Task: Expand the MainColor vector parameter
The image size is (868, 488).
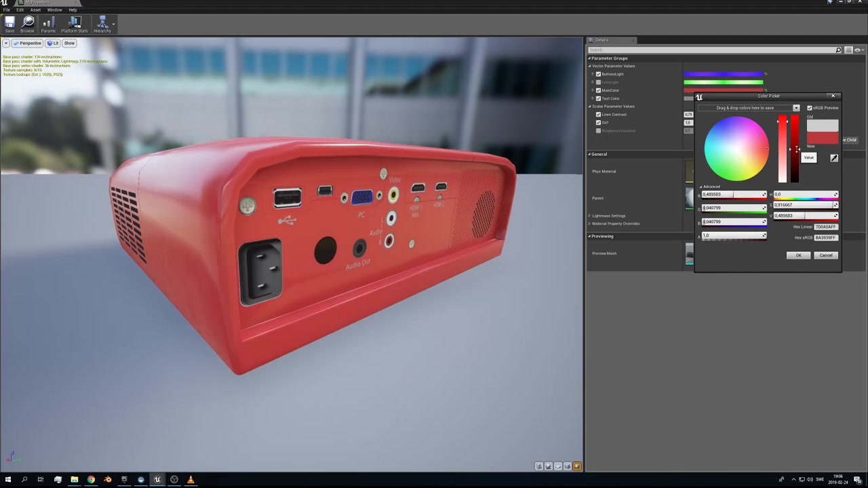Action: point(593,90)
